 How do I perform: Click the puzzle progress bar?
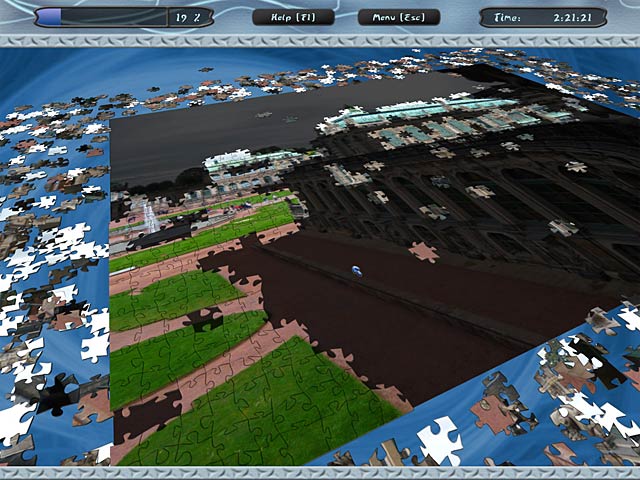tap(101, 18)
